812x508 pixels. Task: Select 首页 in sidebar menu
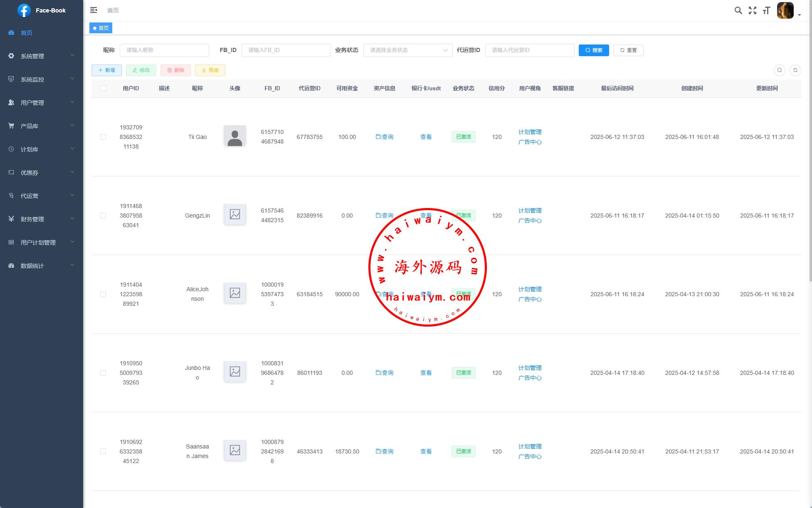coord(26,33)
